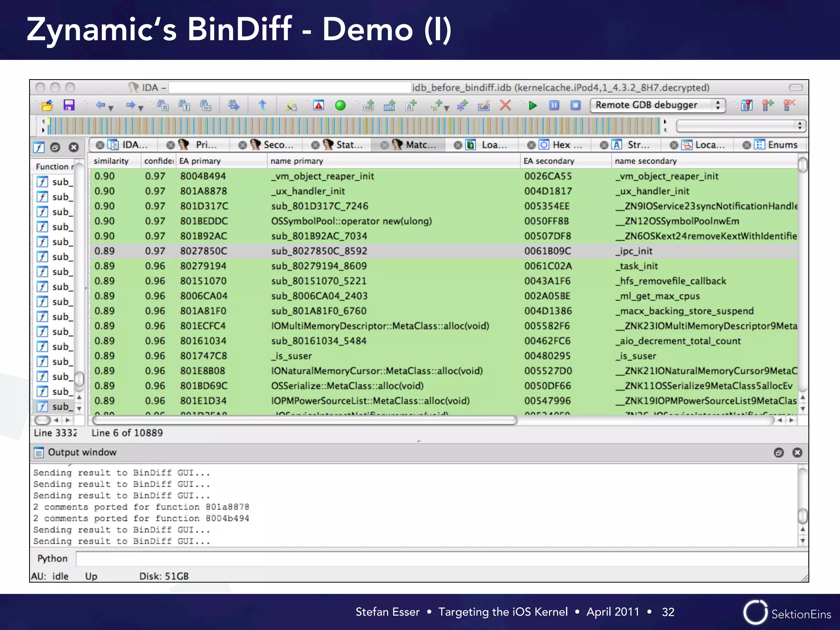Screen dimensions: 840x630
Task: Float the functions panel
Action: tap(55, 147)
